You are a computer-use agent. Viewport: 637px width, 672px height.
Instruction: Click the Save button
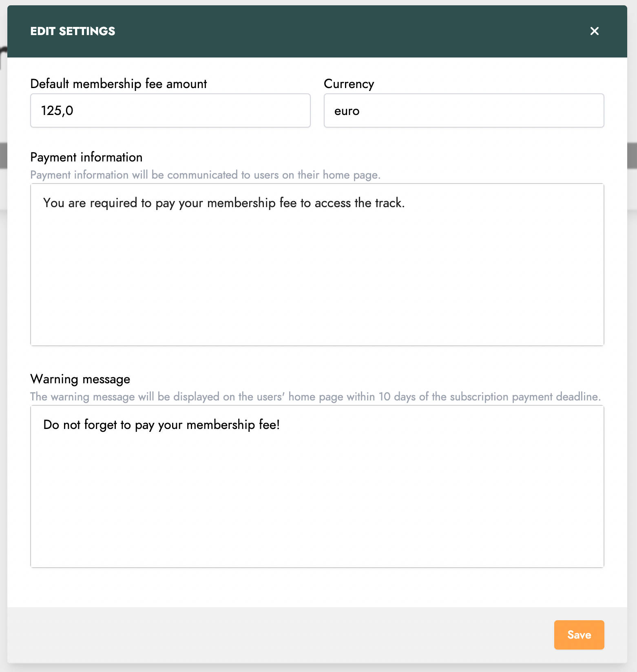(x=579, y=634)
